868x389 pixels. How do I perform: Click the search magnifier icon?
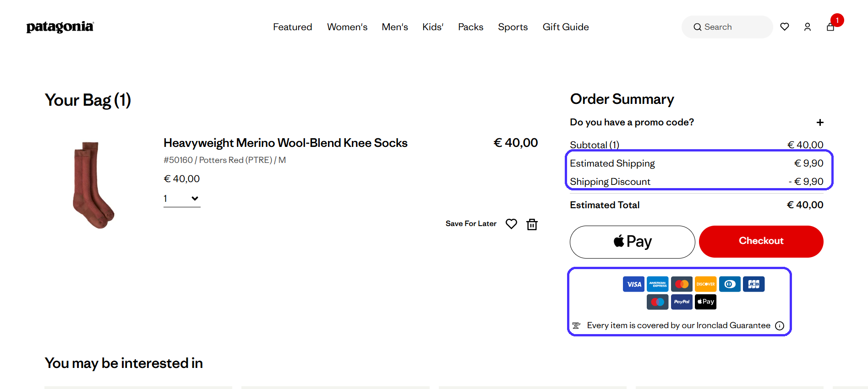(698, 27)
